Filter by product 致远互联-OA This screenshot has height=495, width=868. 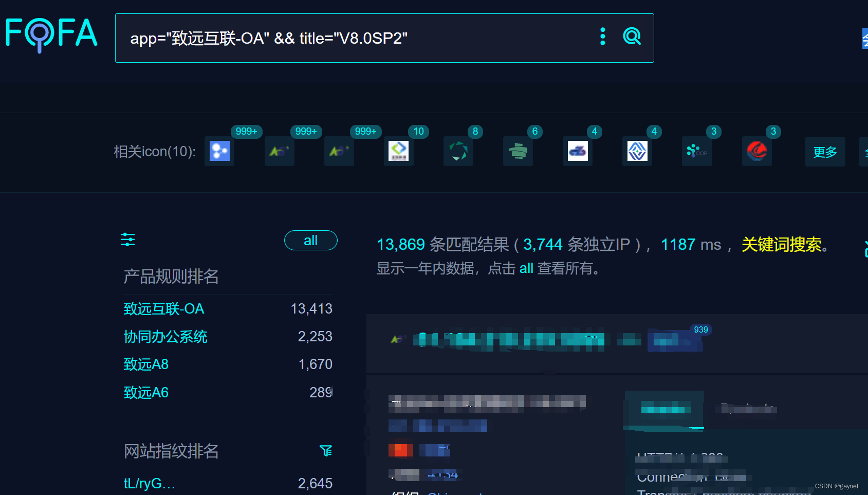[x=164, y=309]
